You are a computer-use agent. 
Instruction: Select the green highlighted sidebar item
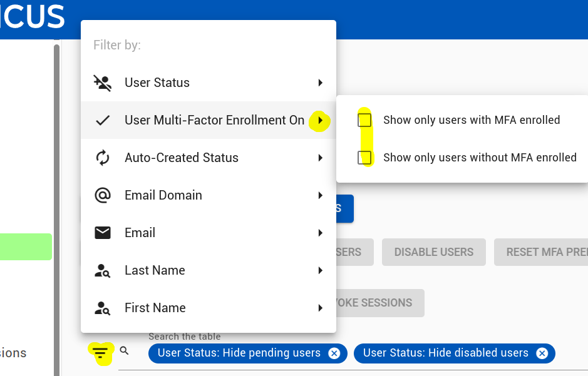click(26, 246)
